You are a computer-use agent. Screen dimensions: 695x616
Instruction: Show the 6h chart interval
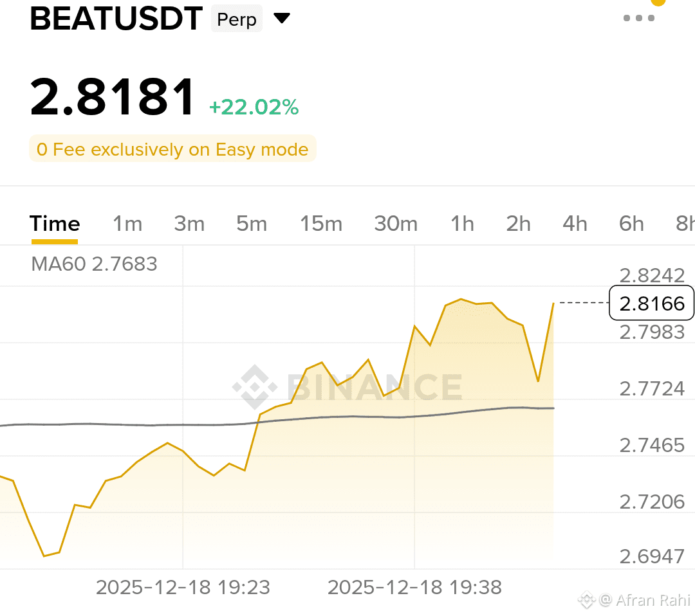click(x=631, y=224)
